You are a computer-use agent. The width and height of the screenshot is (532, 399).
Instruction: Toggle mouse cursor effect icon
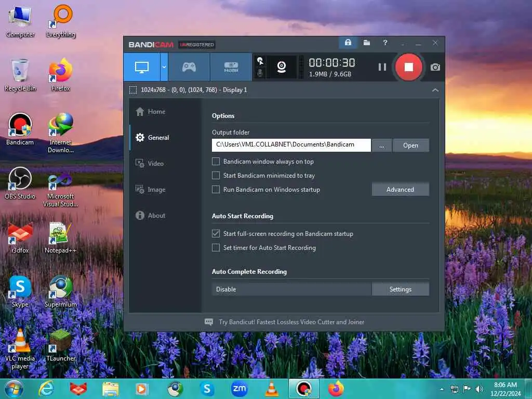(260, 61)
